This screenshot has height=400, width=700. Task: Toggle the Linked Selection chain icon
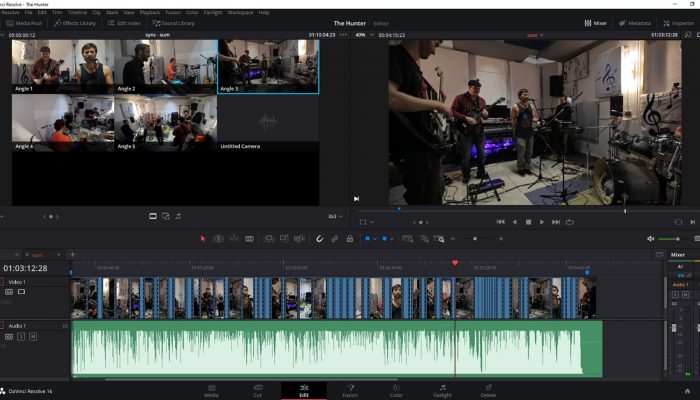click(x=335, y=239)
